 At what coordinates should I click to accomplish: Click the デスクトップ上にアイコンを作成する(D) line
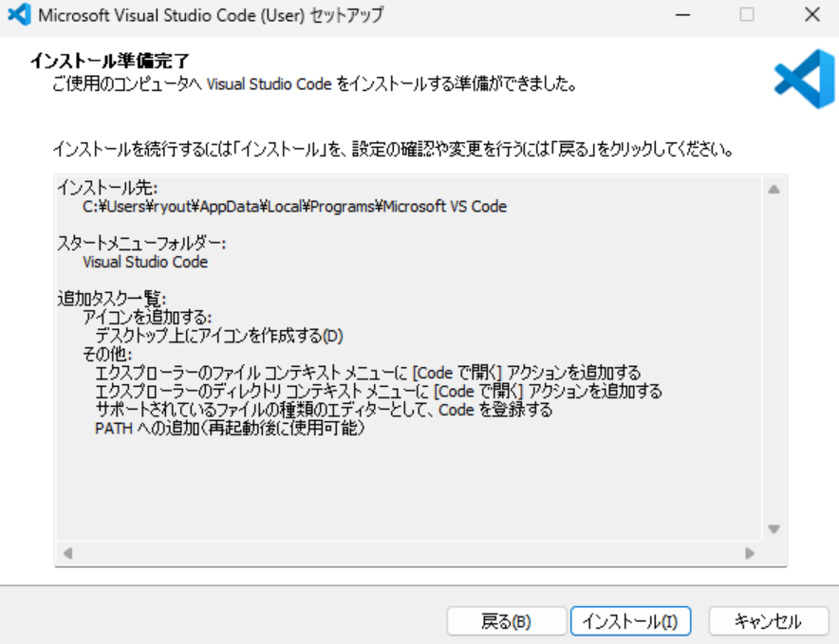(218, 335)
